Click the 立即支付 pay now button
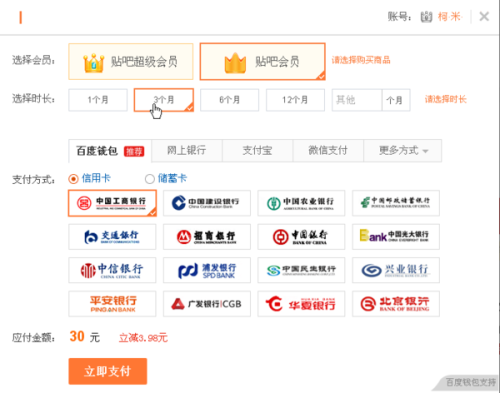This screenshot has height=393, width=500. [108, 371]
